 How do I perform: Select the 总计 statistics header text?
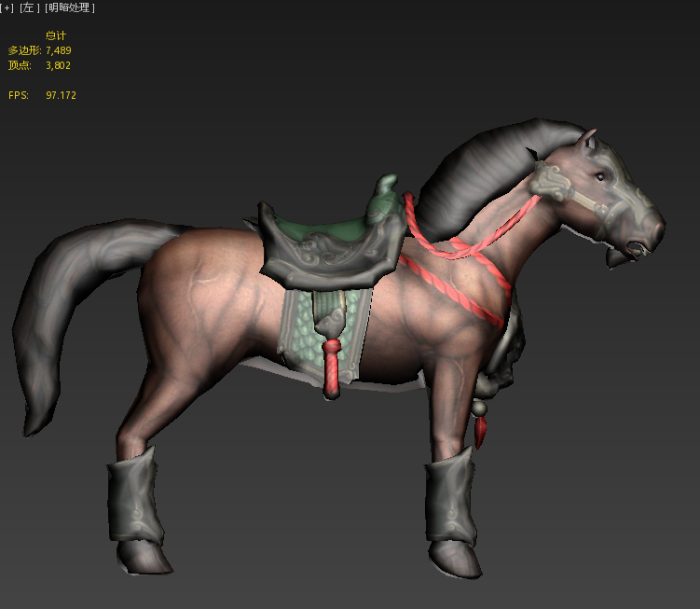[x=56, y=35]
